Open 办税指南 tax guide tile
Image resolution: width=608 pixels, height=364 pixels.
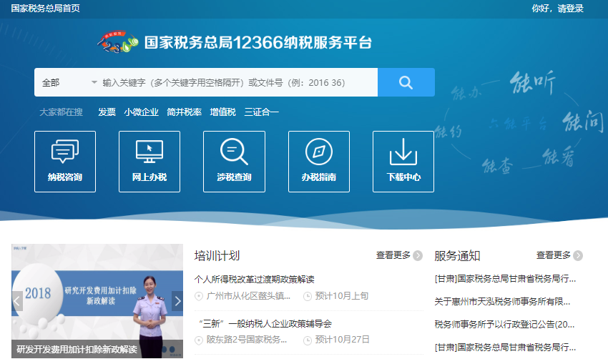click(319, 161)
